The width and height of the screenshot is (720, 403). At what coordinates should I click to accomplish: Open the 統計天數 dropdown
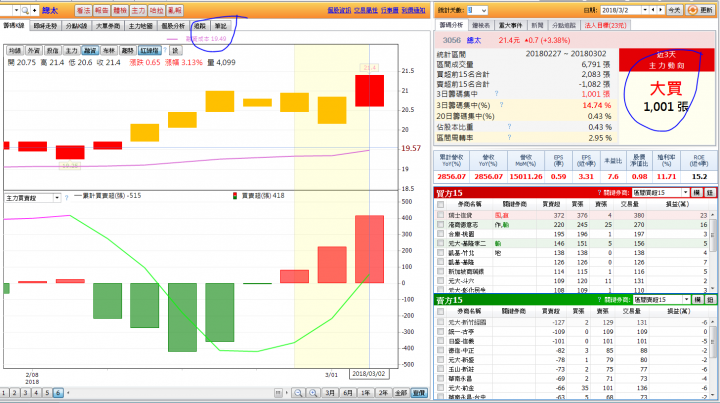(x=484, y=10)
